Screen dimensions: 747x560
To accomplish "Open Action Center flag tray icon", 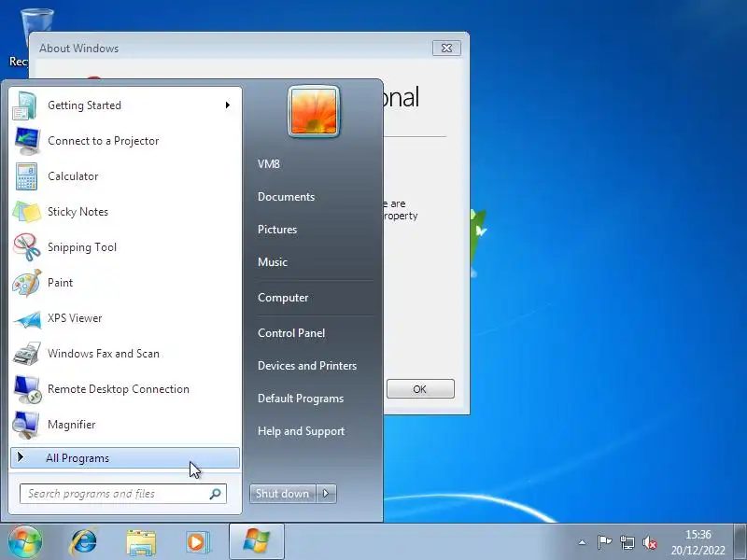I will tap(604, 542).
